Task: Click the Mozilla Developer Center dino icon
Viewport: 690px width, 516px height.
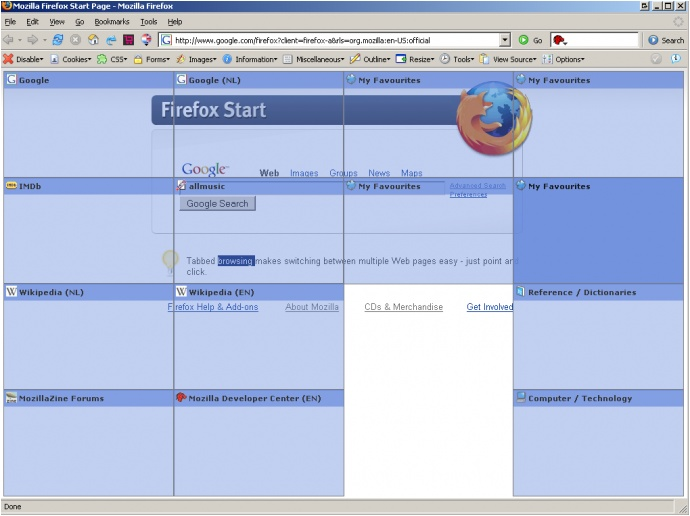Action: pos(181,398)
